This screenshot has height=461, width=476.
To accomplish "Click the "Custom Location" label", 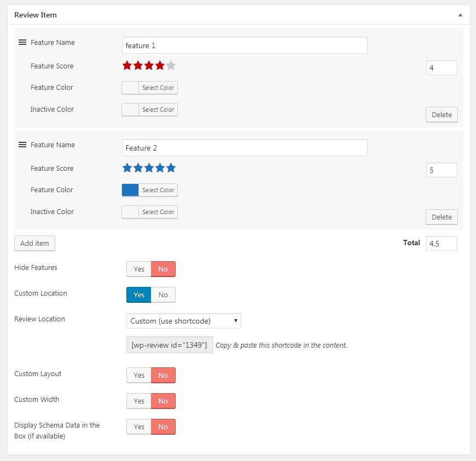I will pyautogui.click(x=40, y=293).
